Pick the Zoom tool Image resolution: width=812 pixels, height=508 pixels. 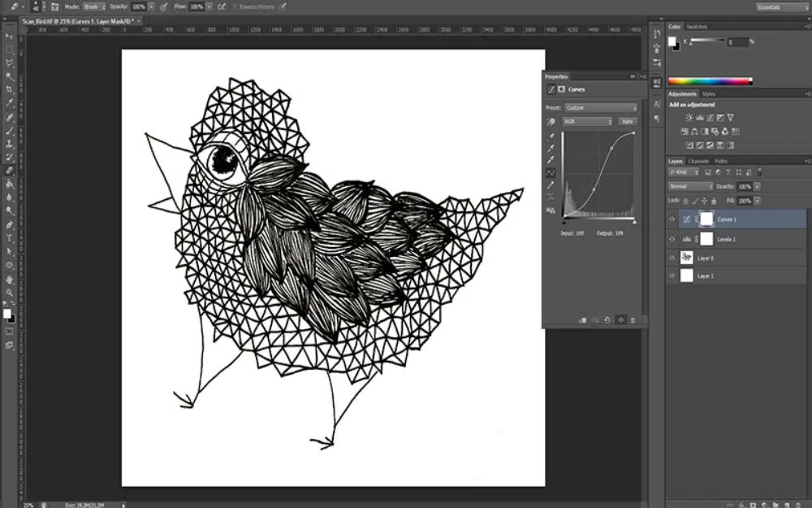click(x=10, y=292)
